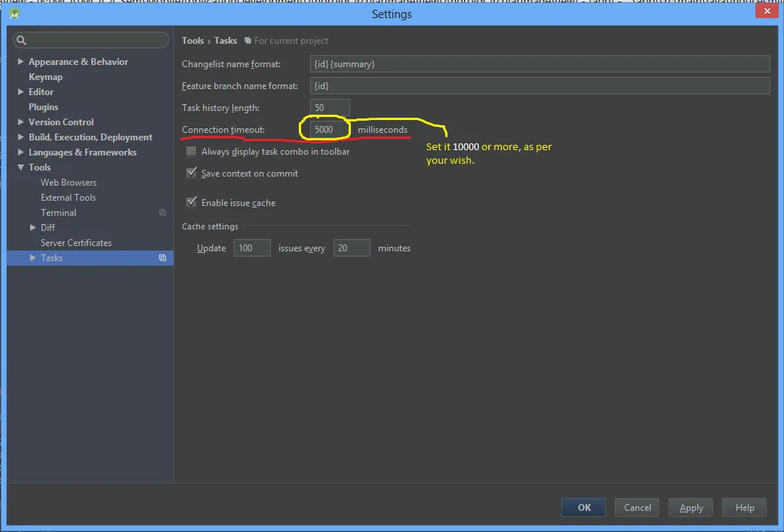This screenshot has width=784, height=532.
Task: Expand the Appearance & Behavior section
Action: point(19,61)
